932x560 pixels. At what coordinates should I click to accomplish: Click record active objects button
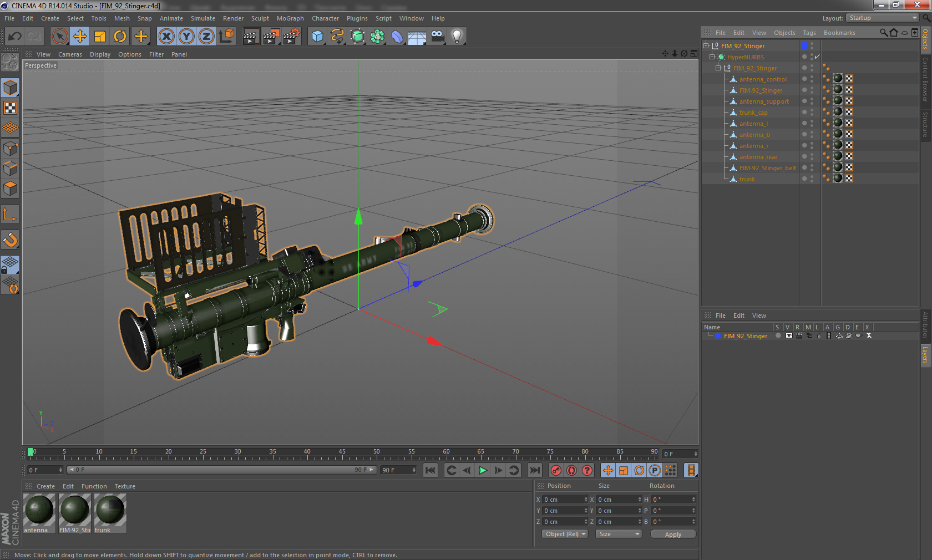point(556,470)
